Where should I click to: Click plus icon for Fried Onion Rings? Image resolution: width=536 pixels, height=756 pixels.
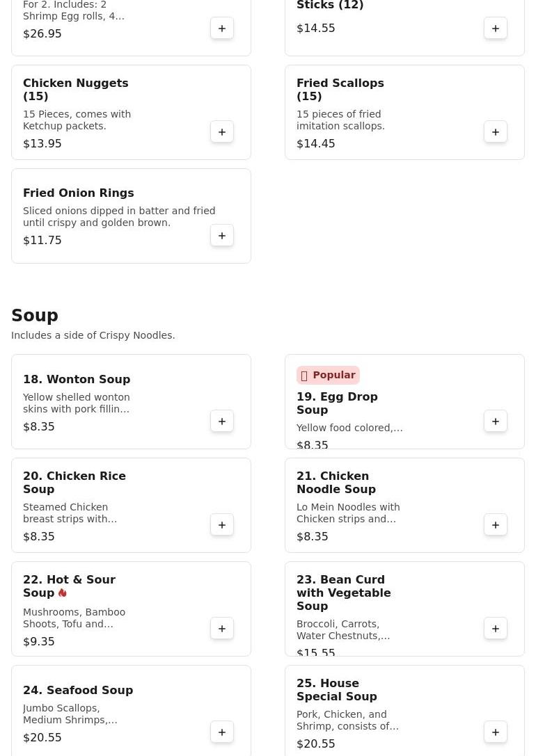[x=222, y=236]
